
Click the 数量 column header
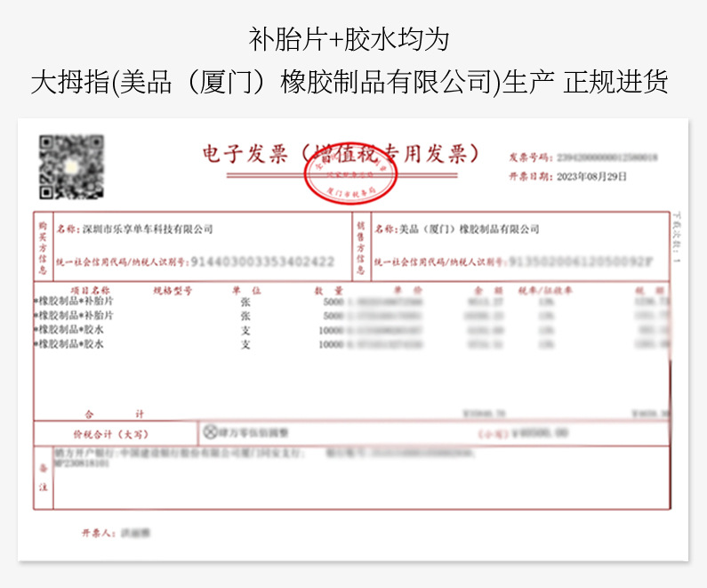click(329, 290)
